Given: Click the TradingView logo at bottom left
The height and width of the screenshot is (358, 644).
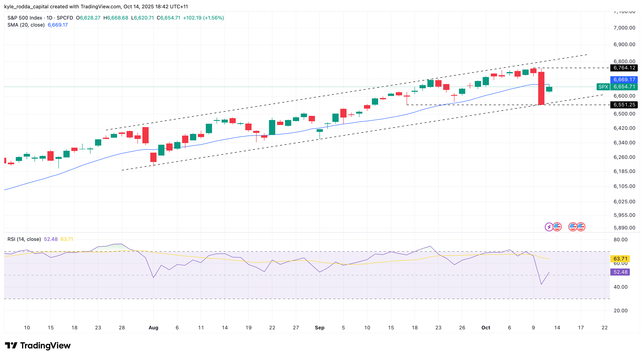Looking at the screenshot, I should (x=38, y=346).
